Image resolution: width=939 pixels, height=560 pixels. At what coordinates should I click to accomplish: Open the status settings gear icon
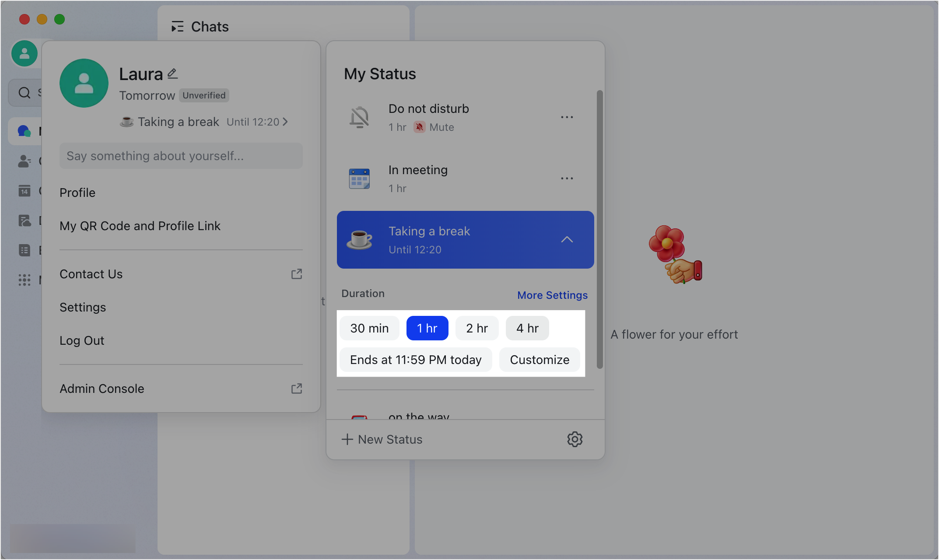(575, 439)
